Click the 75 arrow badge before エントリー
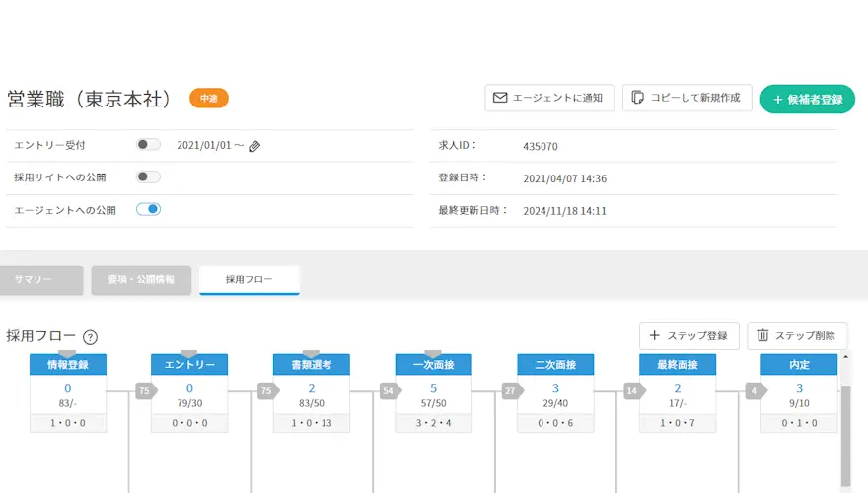Image resolution: width=868 pixels, height=493 pixels. [145, 391]
